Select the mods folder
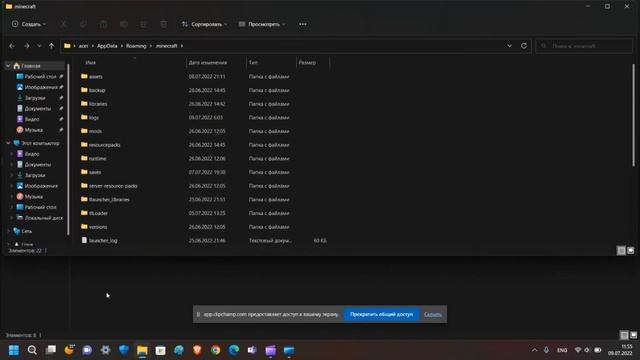 pyautogui.click(x=95, y=131)
